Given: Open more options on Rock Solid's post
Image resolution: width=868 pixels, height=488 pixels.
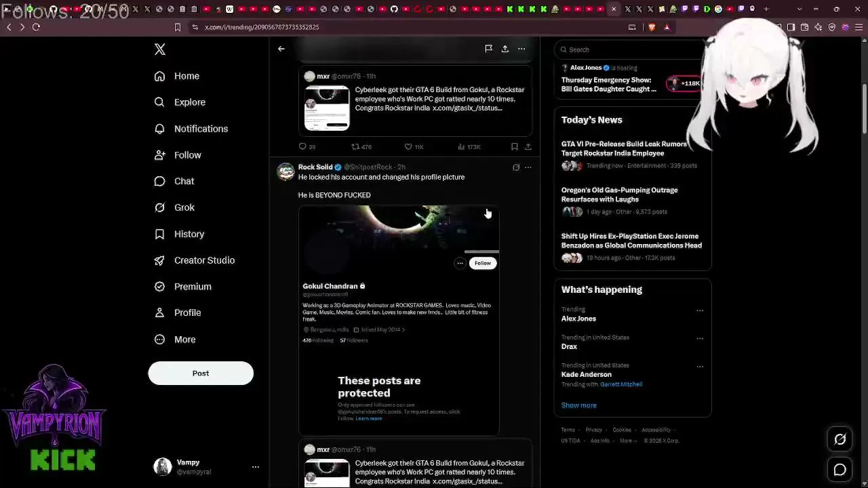Looking at the screenshot, I should [528, 167].
